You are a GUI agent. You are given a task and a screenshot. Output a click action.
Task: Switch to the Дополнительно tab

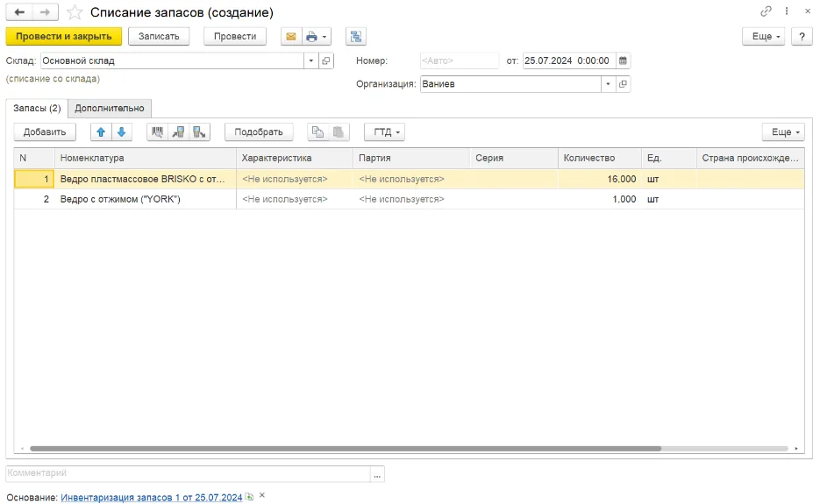pos(110,108)
